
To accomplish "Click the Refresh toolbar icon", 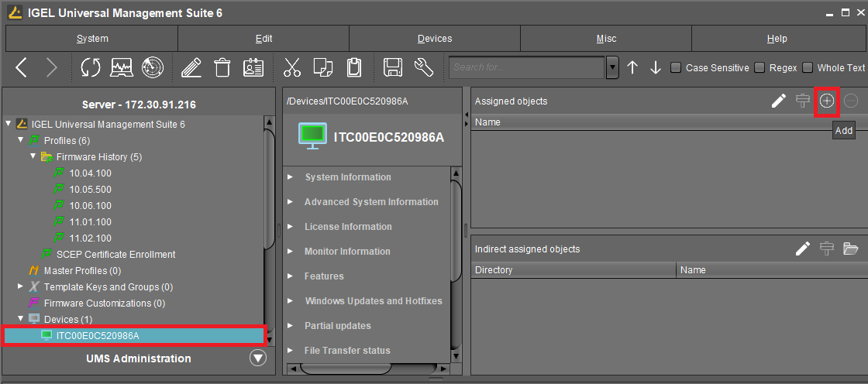I will point(91,68).
